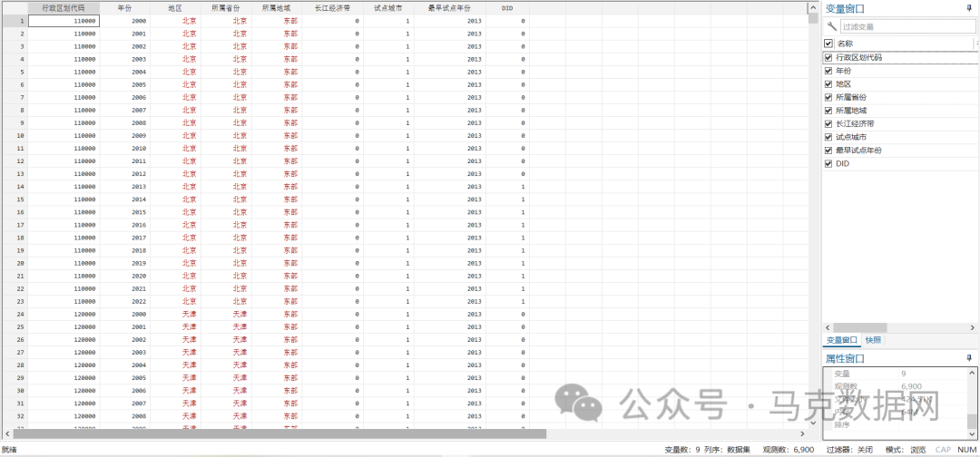The image size is (980, 457).
Task: Uncheck the 地区 variable checkbox
Action: [828, 83]
